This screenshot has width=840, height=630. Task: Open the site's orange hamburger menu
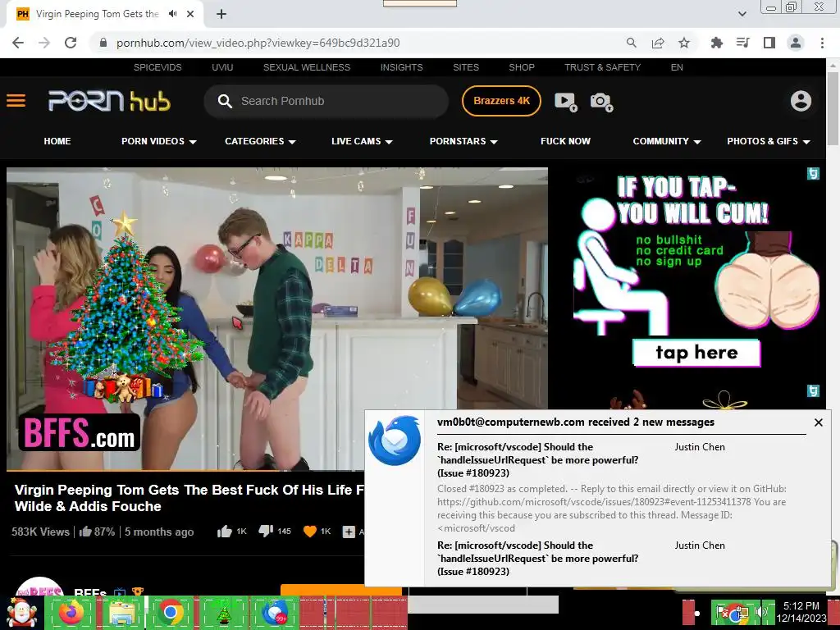tap(16, 101)
